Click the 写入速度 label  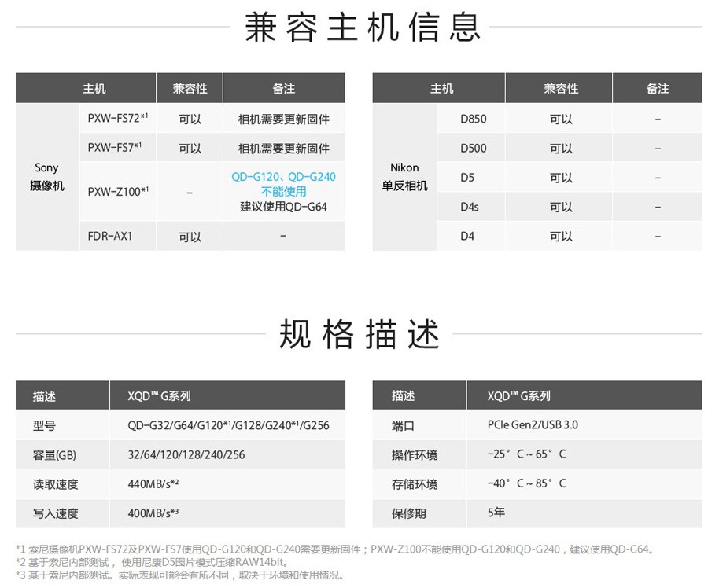55,513
